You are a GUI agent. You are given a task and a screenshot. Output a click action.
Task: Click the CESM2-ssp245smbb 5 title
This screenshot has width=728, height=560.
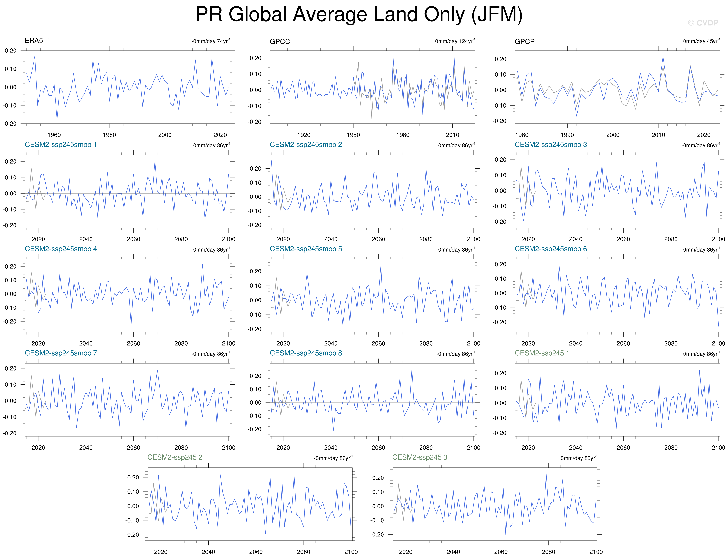tap(306, 249)
